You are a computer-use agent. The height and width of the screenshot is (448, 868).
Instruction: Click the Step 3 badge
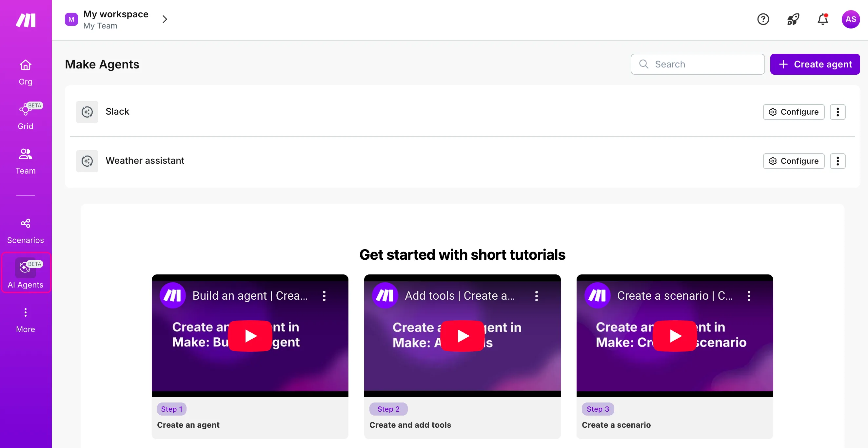598,409
